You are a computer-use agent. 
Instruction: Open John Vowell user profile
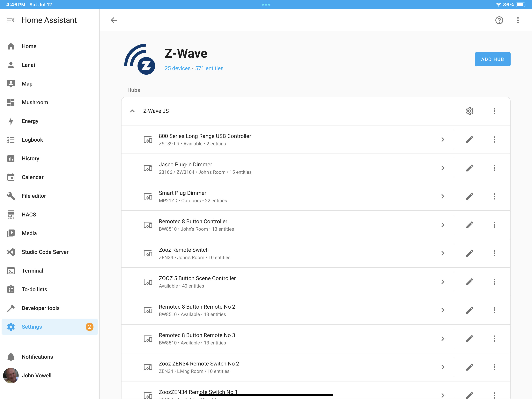coord(50,376)
